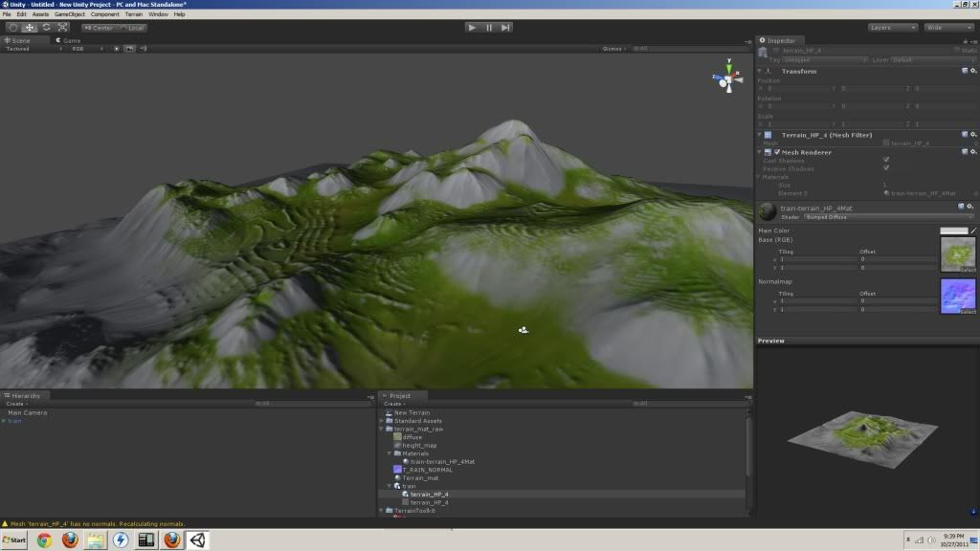The width and height of the screenshot is (980, 551).
Task: Toggle scene lighting sun icon
Action: click(116, 49)
